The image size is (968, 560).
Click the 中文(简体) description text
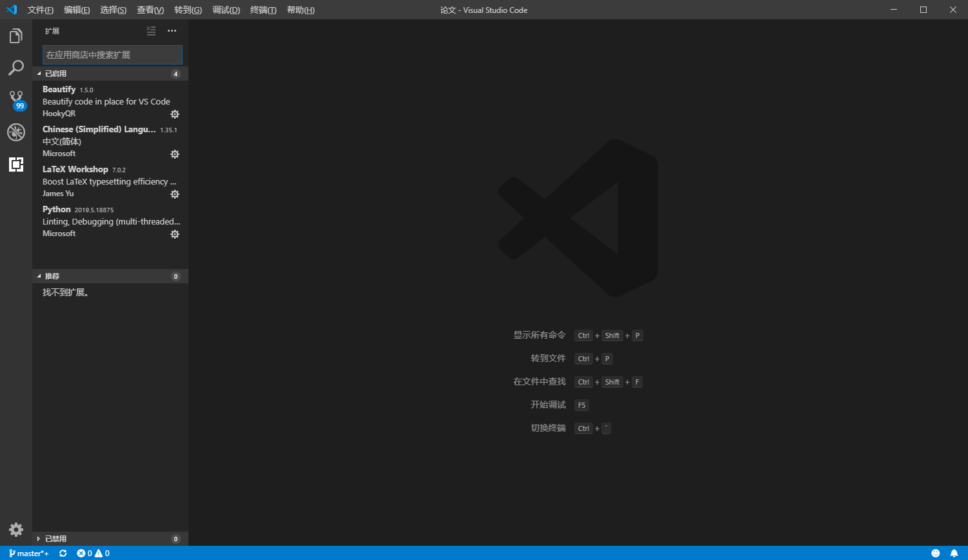click(x=62, y=141)
